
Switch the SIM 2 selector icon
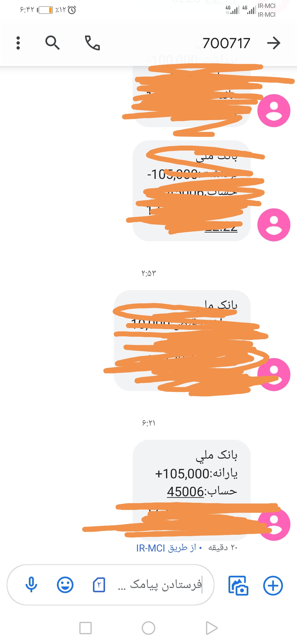point(99,585)
